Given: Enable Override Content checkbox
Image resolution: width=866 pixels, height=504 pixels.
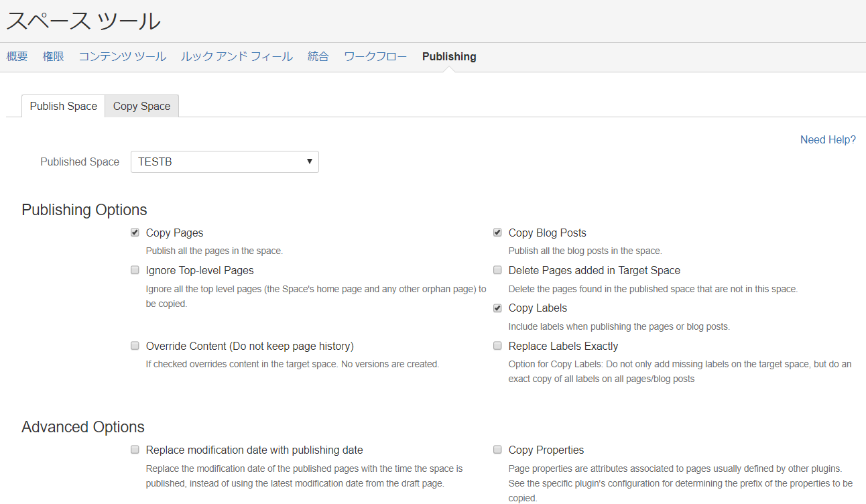Looking at the screenshot, I should pos(135,346).
